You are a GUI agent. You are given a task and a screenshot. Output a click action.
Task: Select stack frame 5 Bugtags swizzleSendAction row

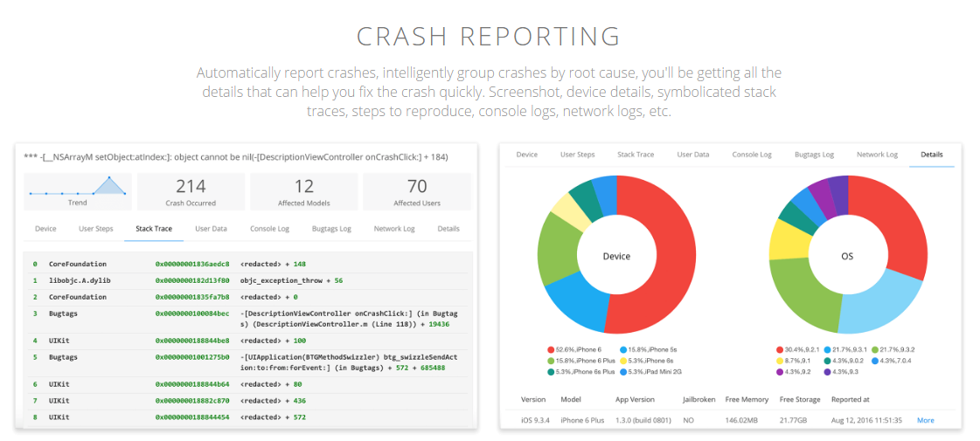pyautogui.click(x=247, y=362)
